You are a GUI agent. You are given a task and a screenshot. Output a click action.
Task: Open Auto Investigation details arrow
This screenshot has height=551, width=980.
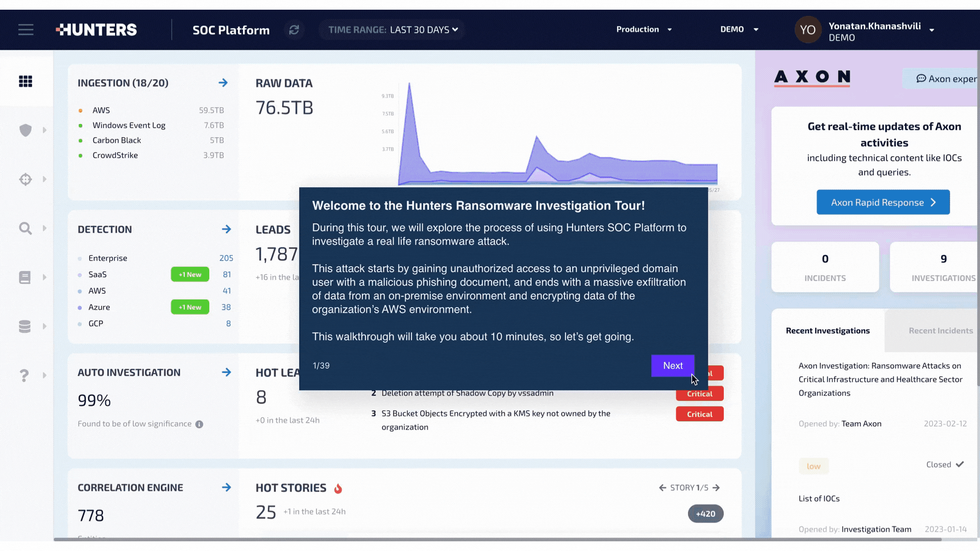pos(227,372)
